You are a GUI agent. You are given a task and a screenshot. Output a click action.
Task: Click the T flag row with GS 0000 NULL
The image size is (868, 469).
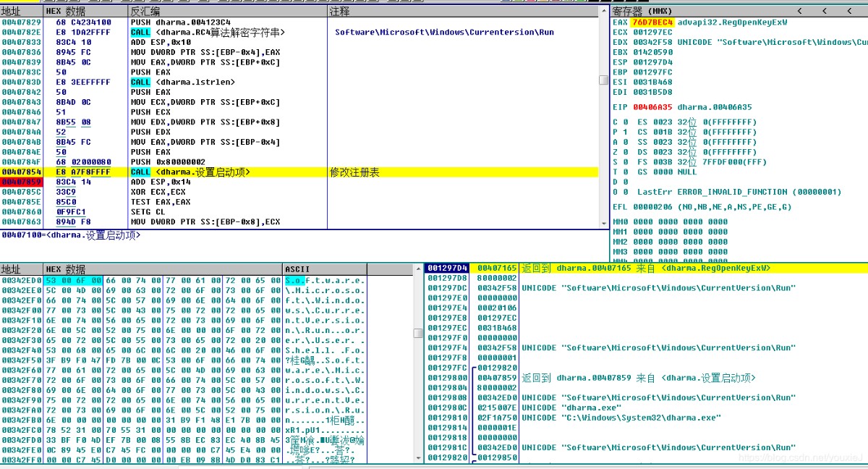(x=655, y=172)
